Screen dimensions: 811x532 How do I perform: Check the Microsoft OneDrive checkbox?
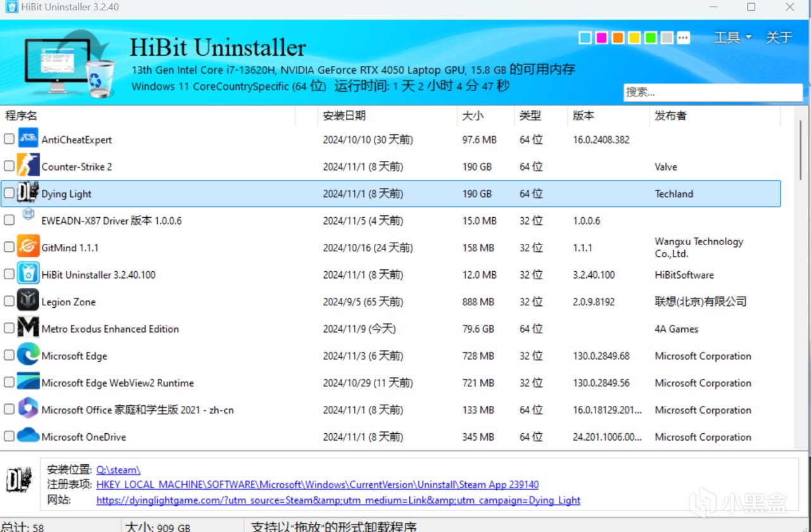point(9,436)
